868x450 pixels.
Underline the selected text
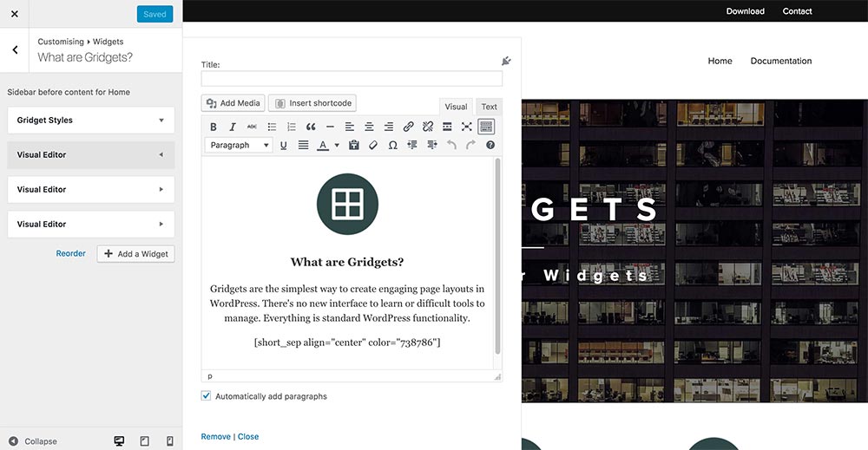point(284,145)
